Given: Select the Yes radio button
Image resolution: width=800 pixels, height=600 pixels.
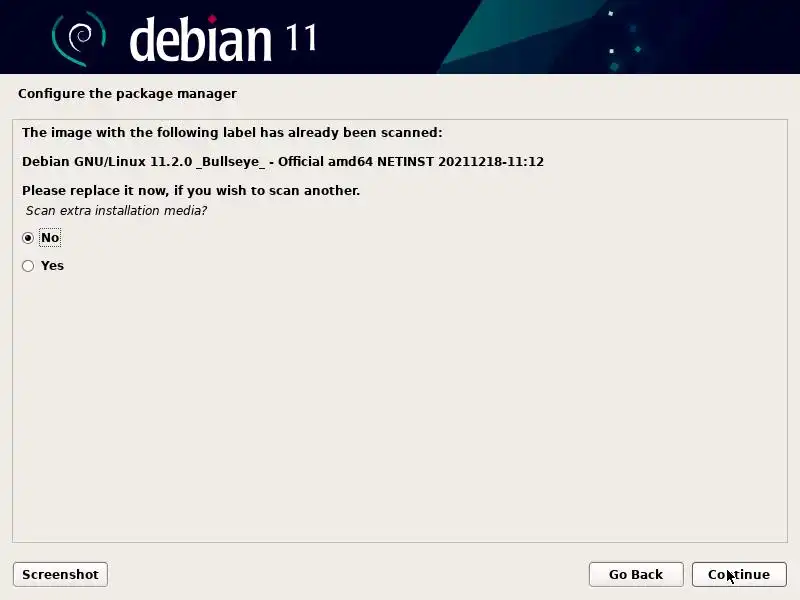Looking at the screenshot, I should point(28,266).
